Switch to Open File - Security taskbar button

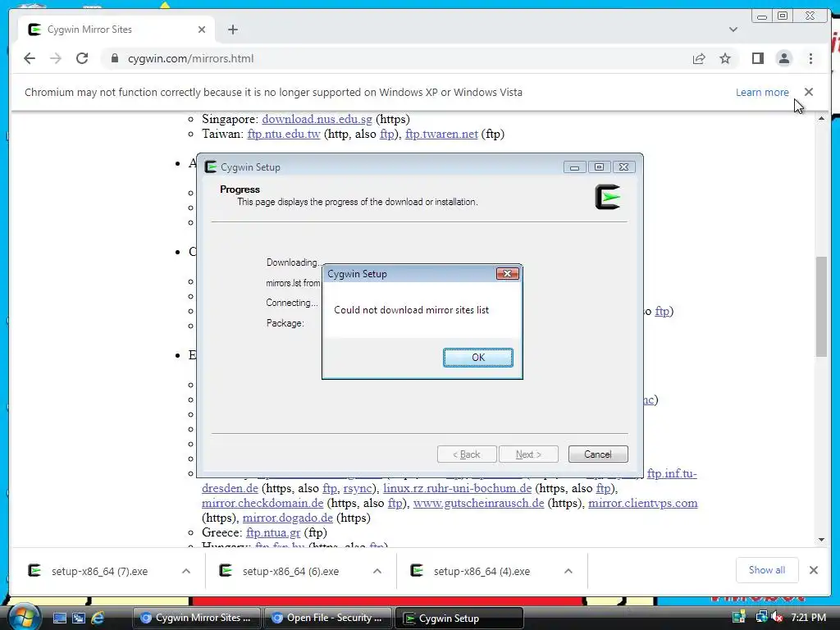[327, 618]
